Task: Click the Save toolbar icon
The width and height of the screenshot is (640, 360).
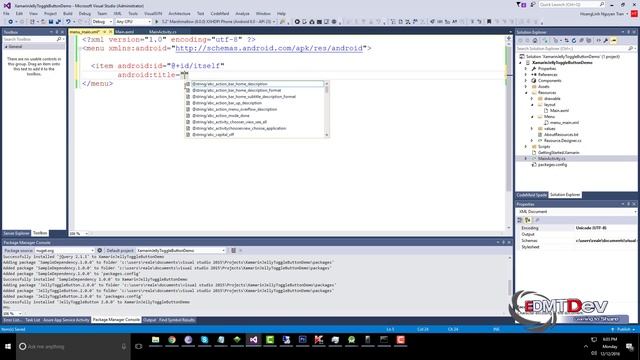Action: point(51,22)
